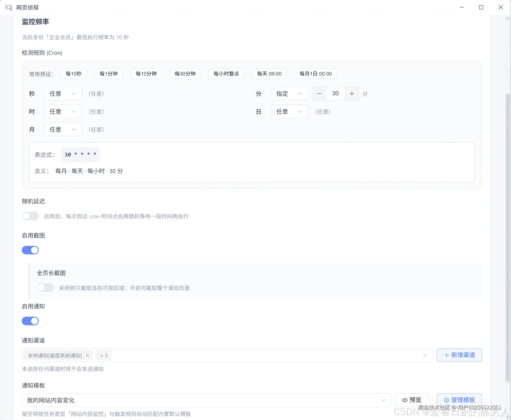Open the 时 mode dropdown
The height and width of the screenshot is (420, 511).
tap(63, 112)
